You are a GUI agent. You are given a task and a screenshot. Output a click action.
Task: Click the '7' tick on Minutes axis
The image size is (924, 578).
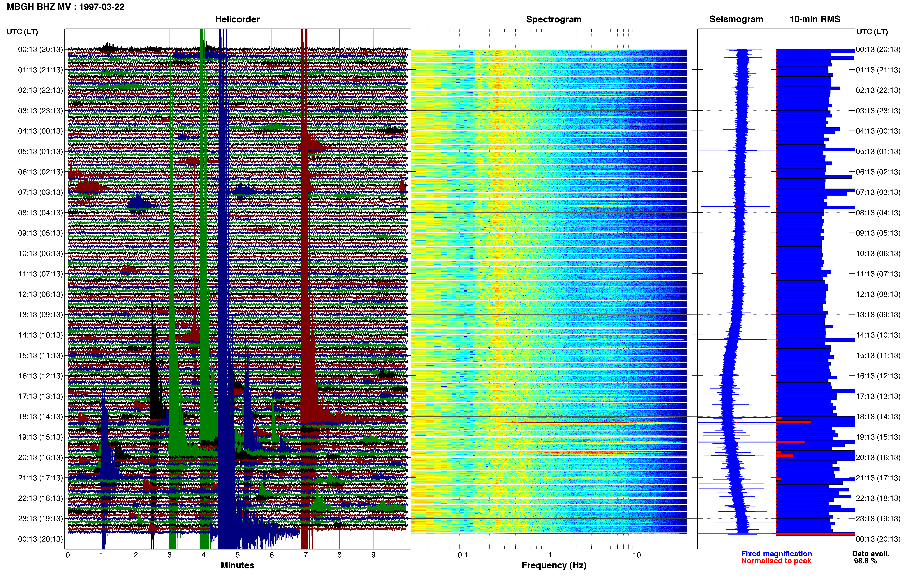[306, 555]
